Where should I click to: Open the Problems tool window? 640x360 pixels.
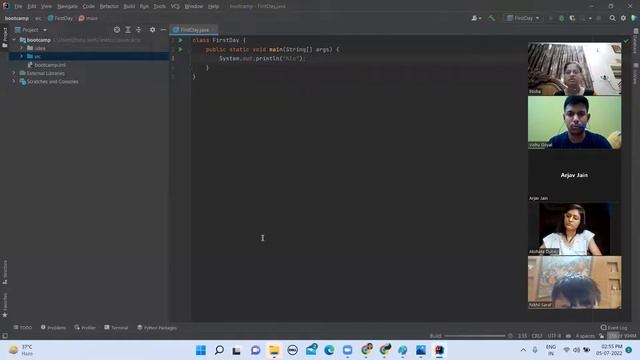53,327
